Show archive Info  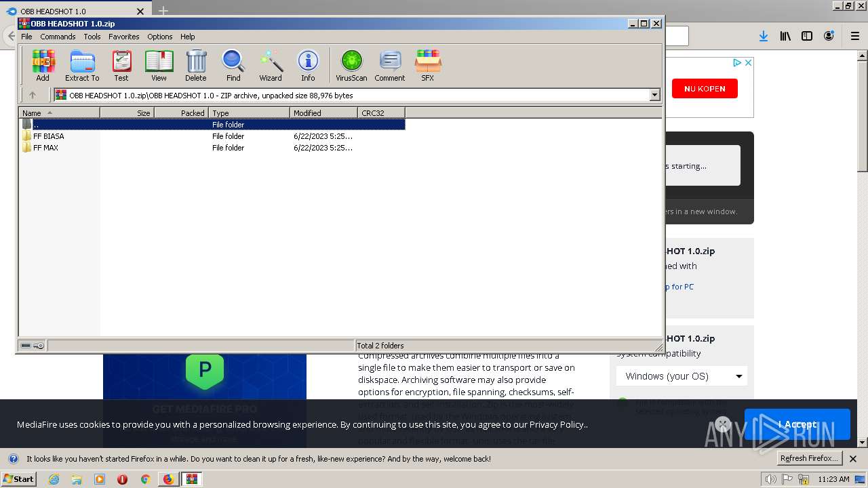(x=308, y=66)
